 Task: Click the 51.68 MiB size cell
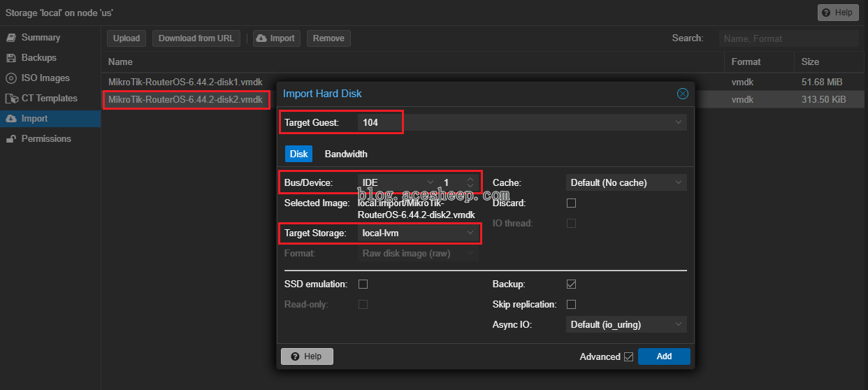coord(822,82)
